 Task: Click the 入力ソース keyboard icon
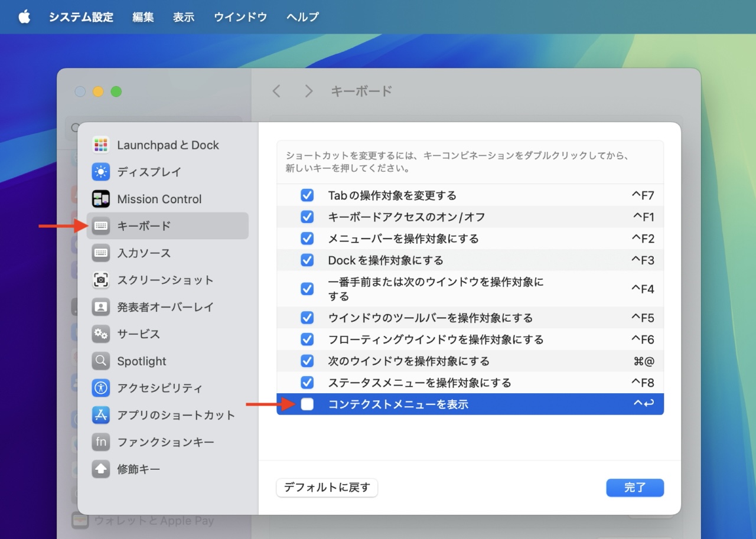click(101, 253)
